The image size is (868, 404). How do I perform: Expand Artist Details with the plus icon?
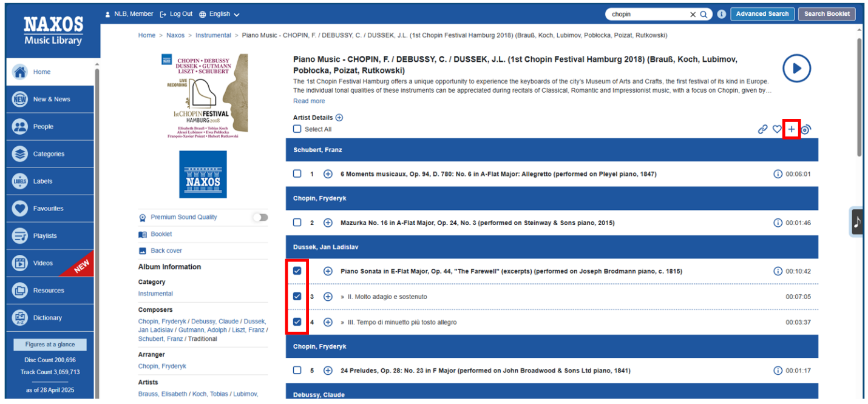click(339, 118)
